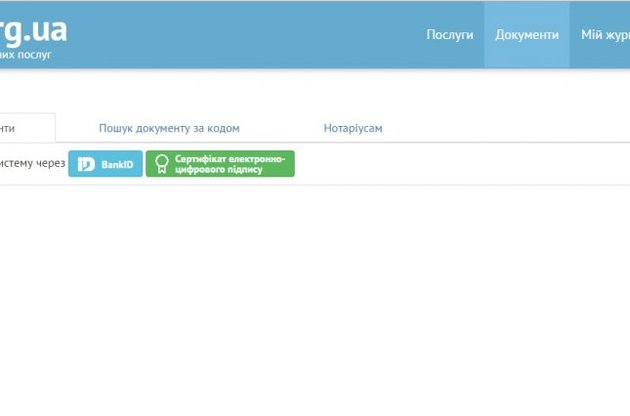Click the BankID logo icon

coord(86,164)
